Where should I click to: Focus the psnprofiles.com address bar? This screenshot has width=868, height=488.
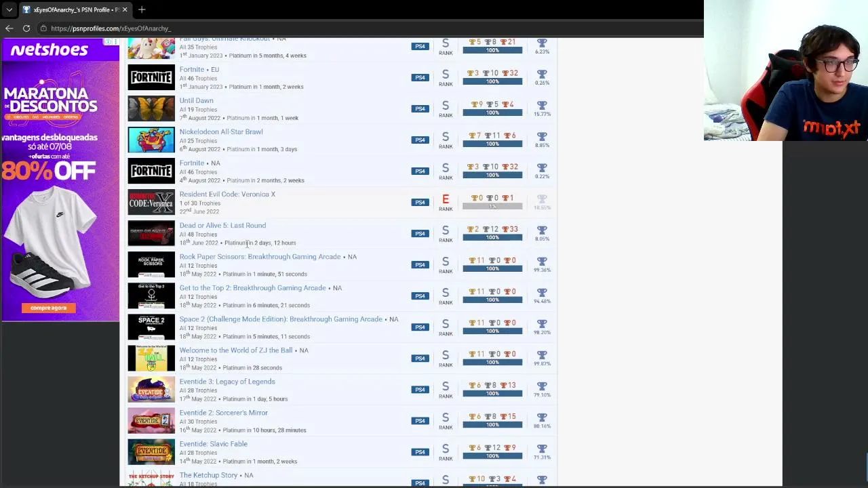point(110,28)
